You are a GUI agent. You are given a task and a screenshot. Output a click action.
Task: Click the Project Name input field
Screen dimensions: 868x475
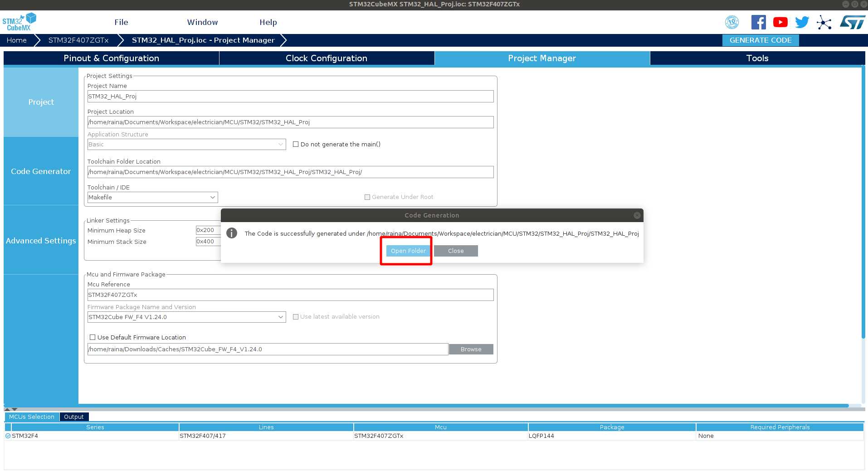pos(290,96)
